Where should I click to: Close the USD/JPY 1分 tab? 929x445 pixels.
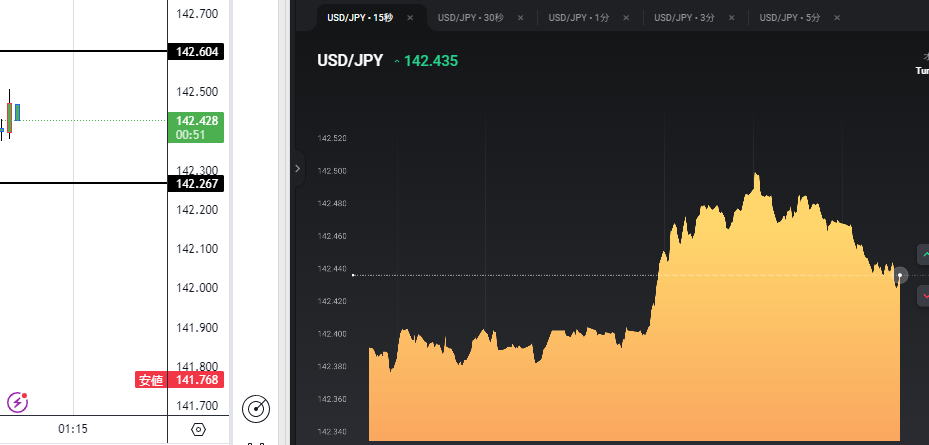[626, 18]
